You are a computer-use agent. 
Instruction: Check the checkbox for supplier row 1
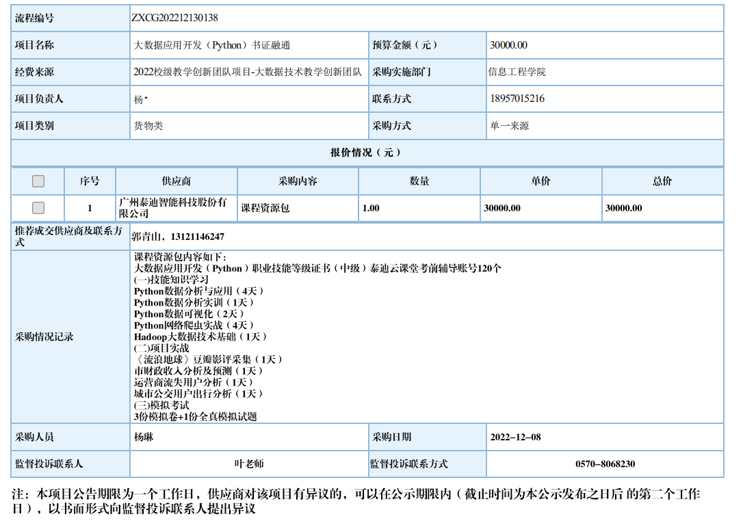38,208
